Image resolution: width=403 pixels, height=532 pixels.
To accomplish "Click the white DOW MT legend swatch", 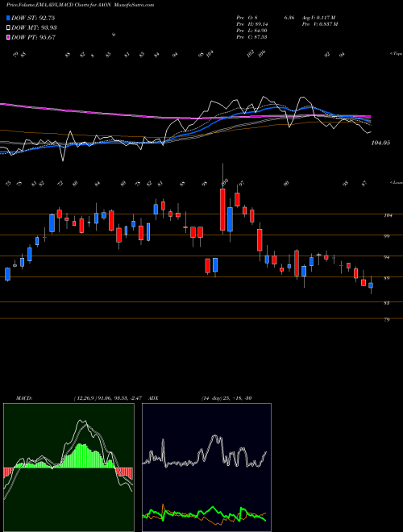I will pyautogui.click(x=8, y=28).
